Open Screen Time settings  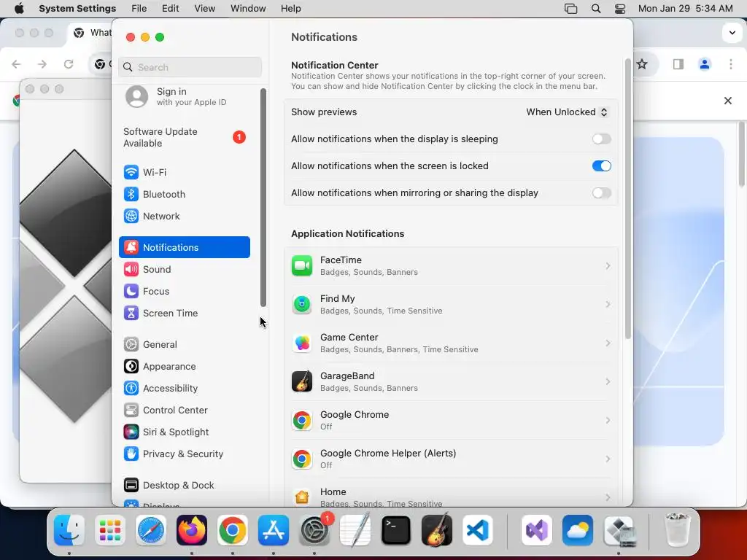coord(185,314)
